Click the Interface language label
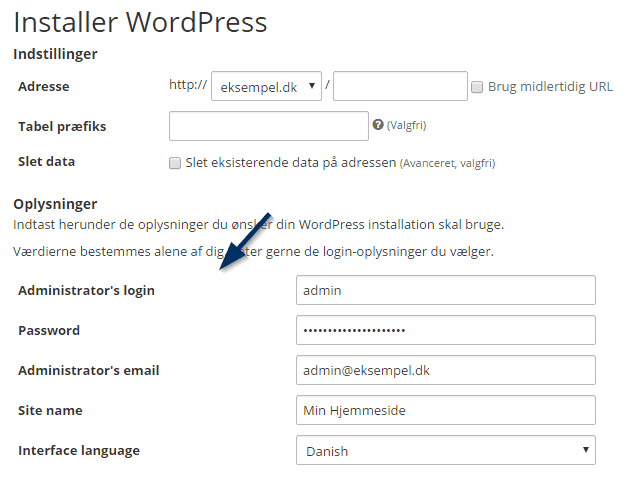640x482 pixels. (x=79, y=451)
